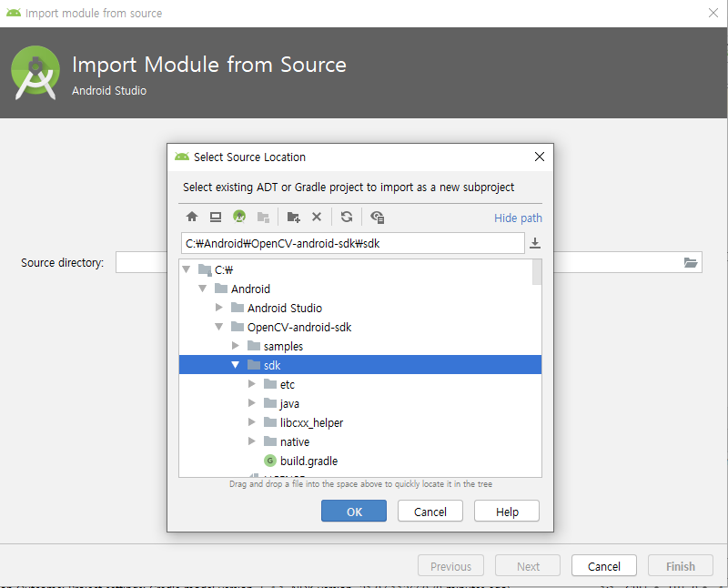The image size is (728, 588).
Task: Toggle show hidden files and directories icon
Action: [378, 217]
